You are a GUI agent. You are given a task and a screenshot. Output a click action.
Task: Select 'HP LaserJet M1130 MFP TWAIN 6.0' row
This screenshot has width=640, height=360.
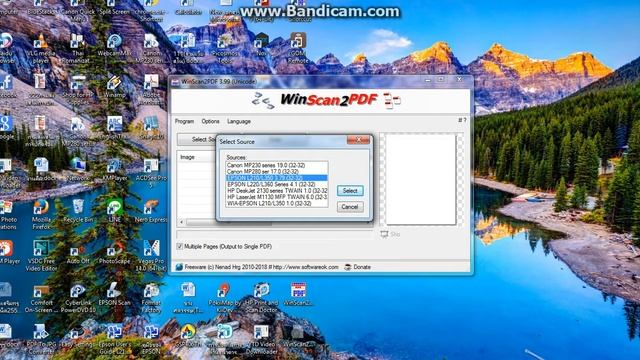277,197
